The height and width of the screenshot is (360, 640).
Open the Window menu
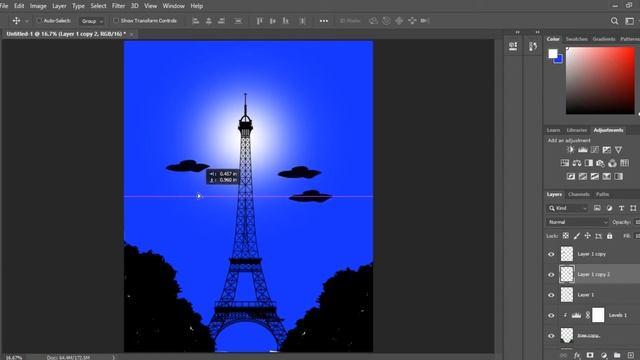173,6
